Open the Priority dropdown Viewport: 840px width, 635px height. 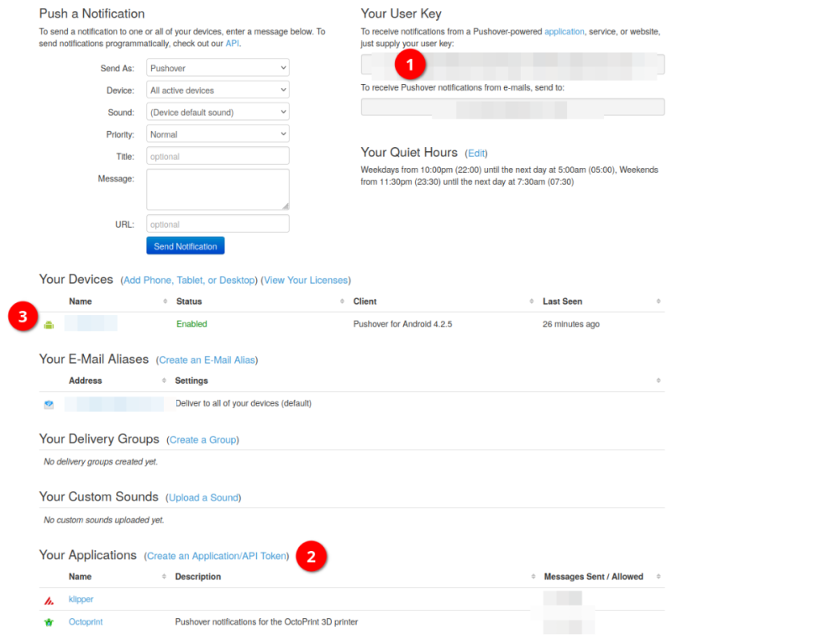pyautogui.click(x=218, y=134)
